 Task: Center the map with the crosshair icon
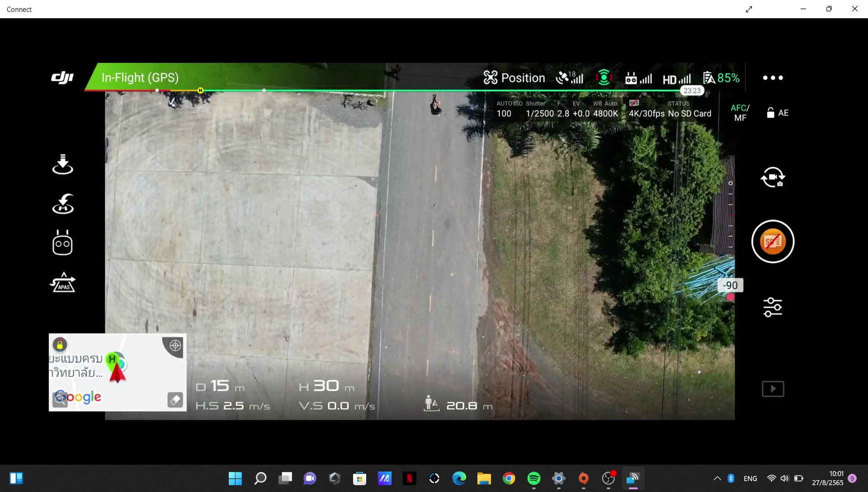[x=175, y=346]
